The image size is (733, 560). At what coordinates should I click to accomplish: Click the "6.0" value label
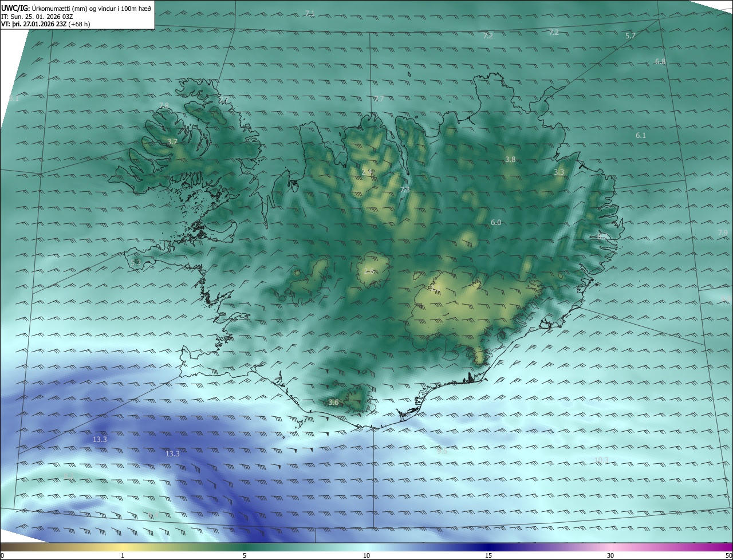tap(496, 222)
